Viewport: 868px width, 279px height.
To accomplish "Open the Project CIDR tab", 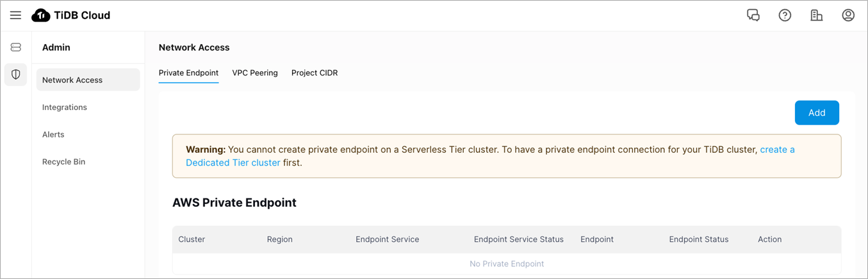I will coord(315,73).
